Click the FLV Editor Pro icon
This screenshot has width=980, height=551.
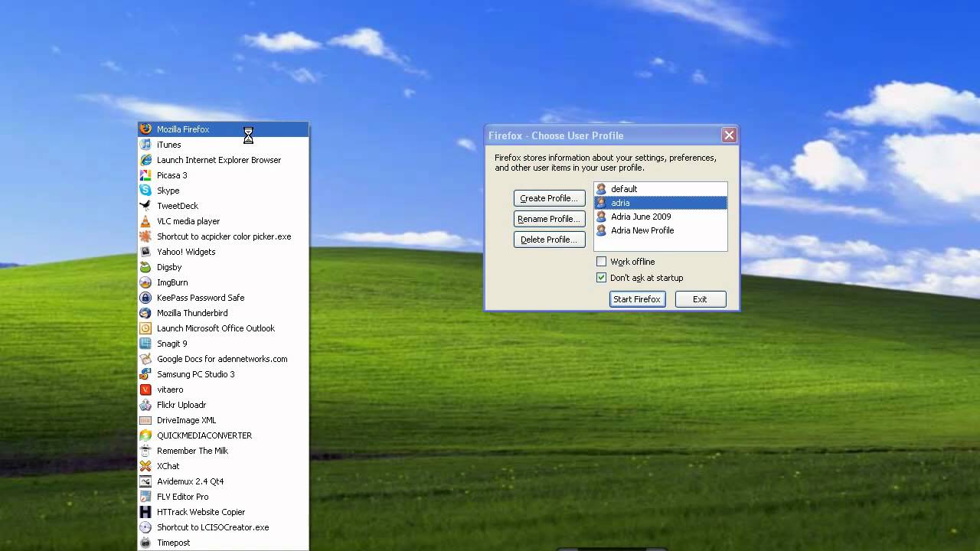(x=145, y=497)
